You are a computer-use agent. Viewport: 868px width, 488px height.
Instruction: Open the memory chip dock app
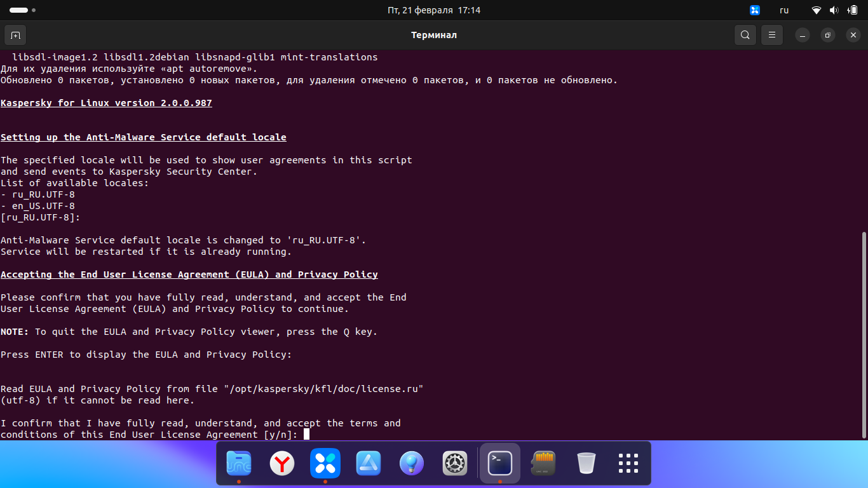click(x=543, y=463)
